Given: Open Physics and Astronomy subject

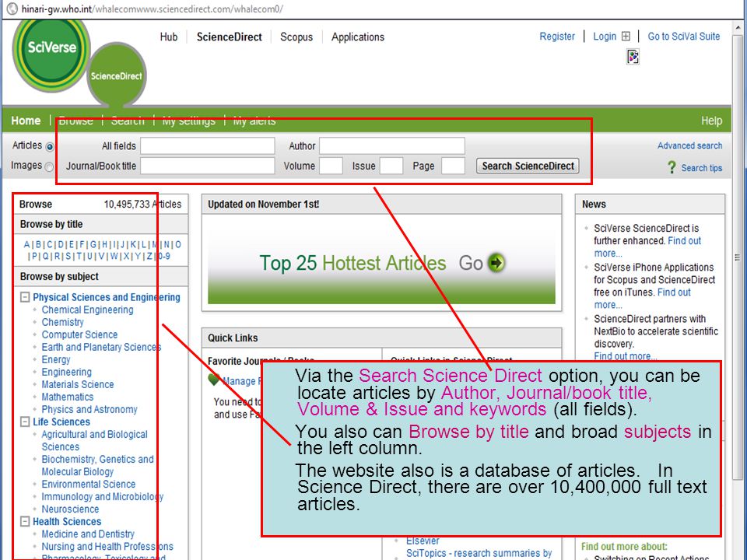Looking at the screenshot, I should [89, 410].
